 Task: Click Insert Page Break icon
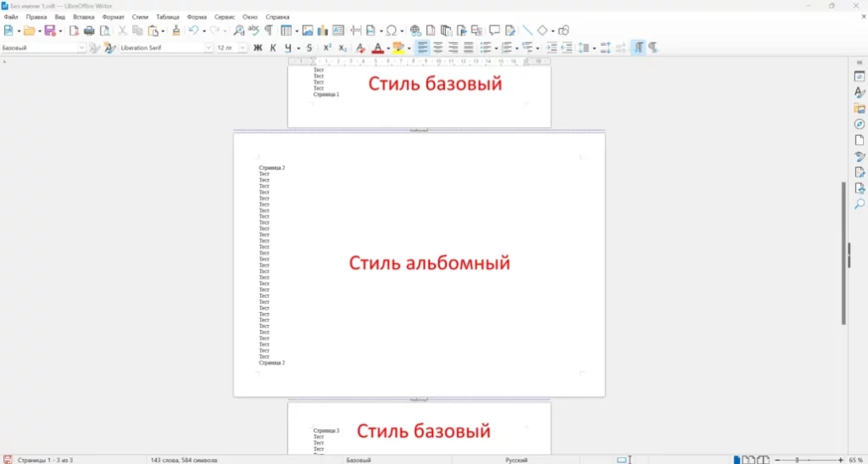(x=357, y=31)
